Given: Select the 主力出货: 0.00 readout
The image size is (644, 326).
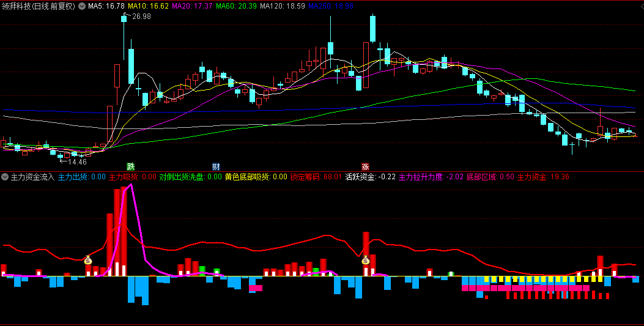Looking at the screenshot, I should (82, 177).
